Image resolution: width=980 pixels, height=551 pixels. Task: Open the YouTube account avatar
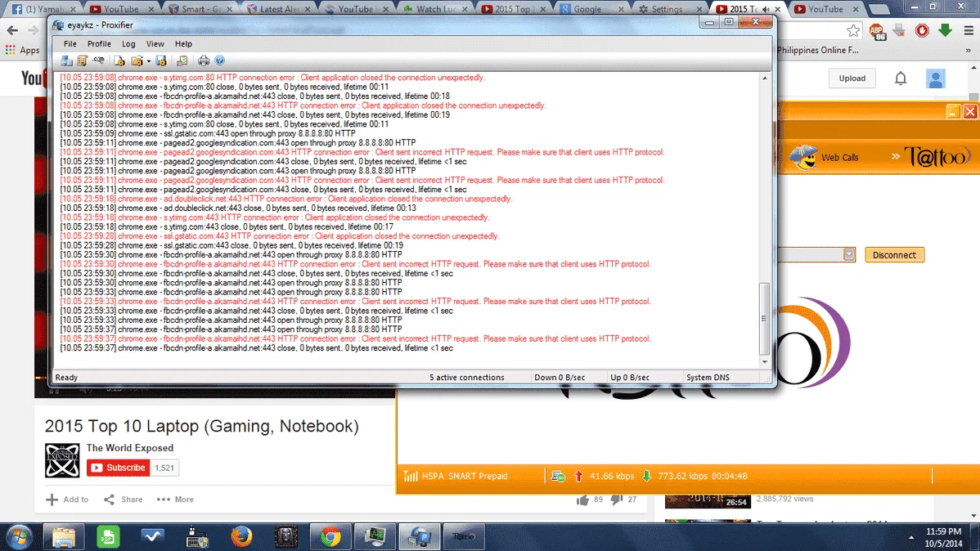click(935, 78)
